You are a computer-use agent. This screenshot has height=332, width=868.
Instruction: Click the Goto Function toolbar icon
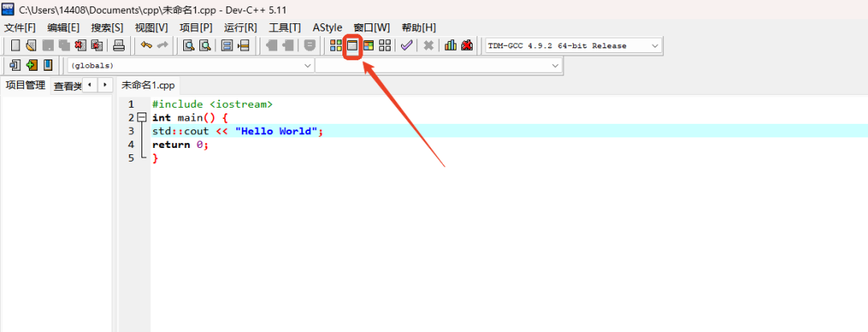tap(227, 45)
